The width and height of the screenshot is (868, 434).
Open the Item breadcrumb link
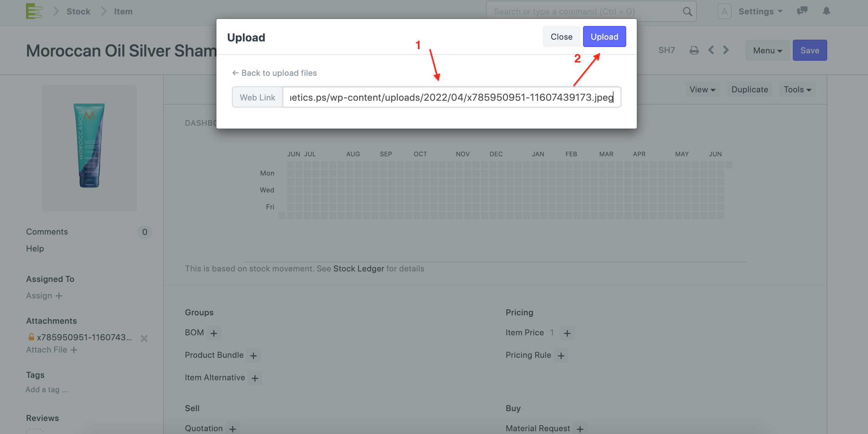point(123,12)
